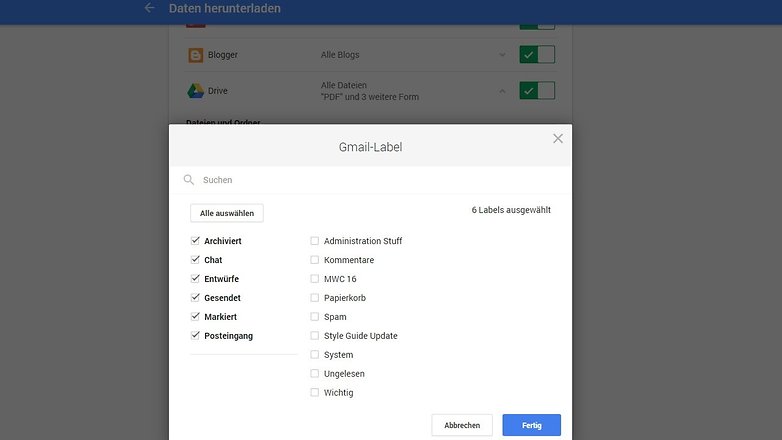Uncheck the Archiviert label

click(195, 240)
